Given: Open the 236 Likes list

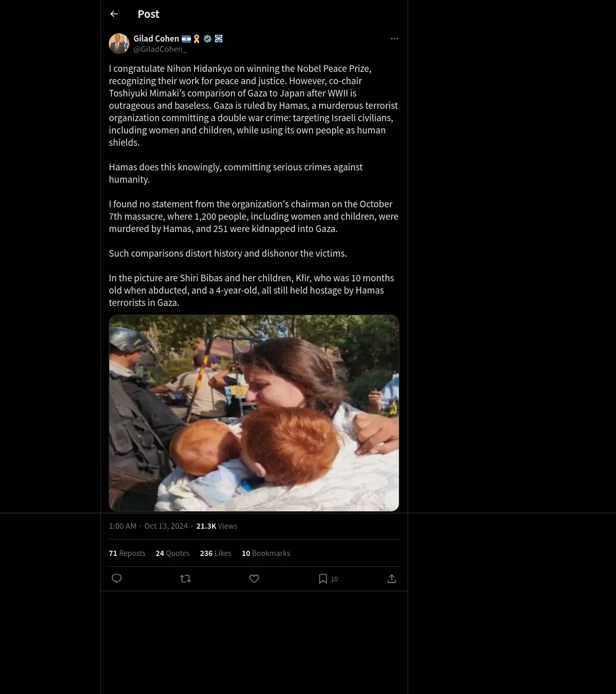Looking at the screenshot, I should pyautogui.click(x=216, y=553).
